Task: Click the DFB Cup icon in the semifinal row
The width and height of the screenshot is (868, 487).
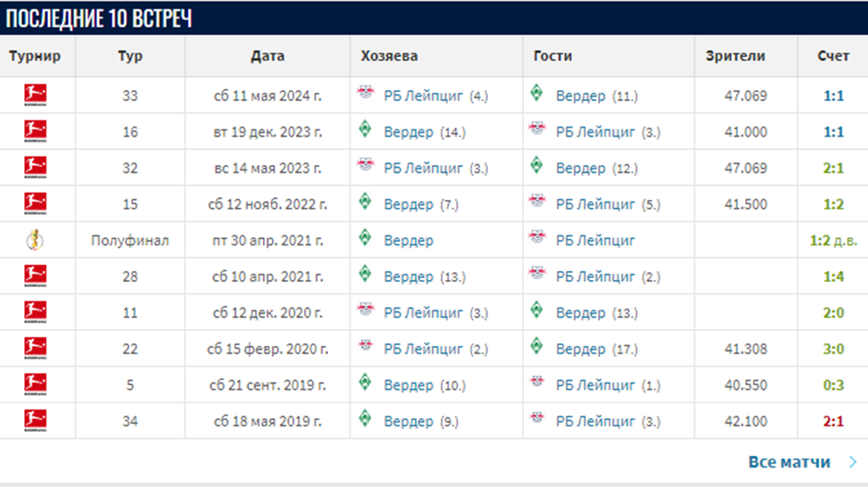Action: [36, 240]
